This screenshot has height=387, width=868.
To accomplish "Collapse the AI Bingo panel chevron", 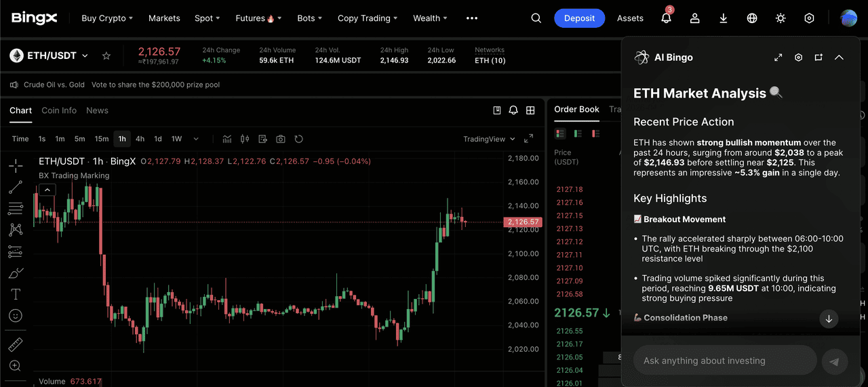I will click(839, 58).
